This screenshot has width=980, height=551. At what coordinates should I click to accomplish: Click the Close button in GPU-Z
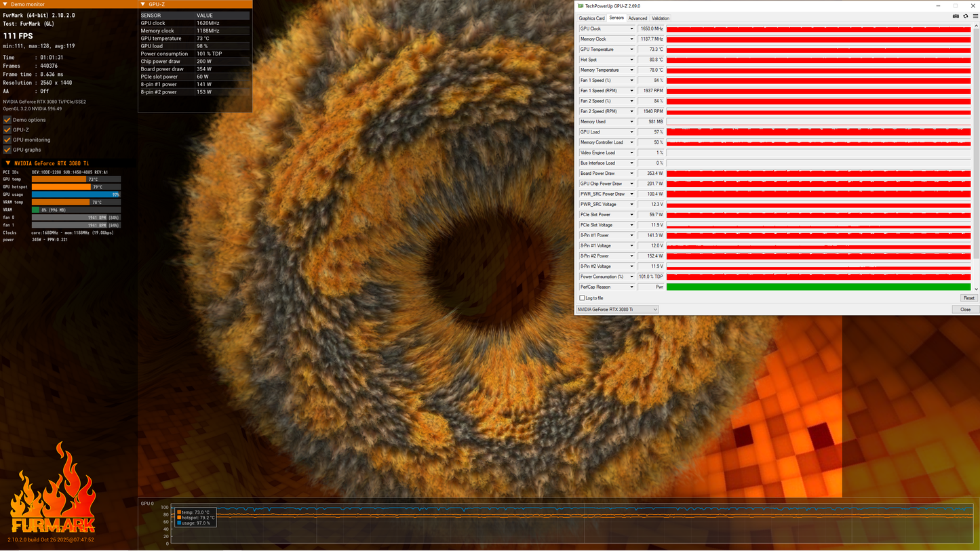click(x=965, y=309)
